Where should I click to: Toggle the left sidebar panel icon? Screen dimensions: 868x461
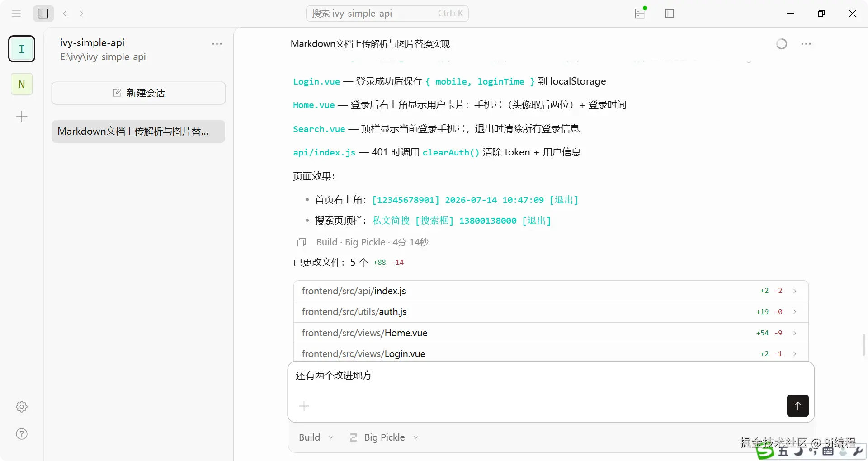(x=43, y=14)
